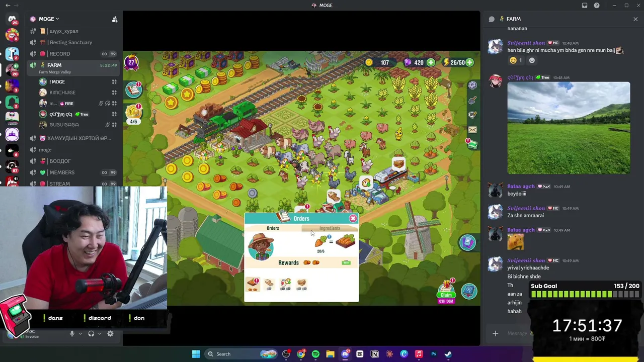Open the mail envelope in game sidebar

pyautogui.click(x=472, y=130)
